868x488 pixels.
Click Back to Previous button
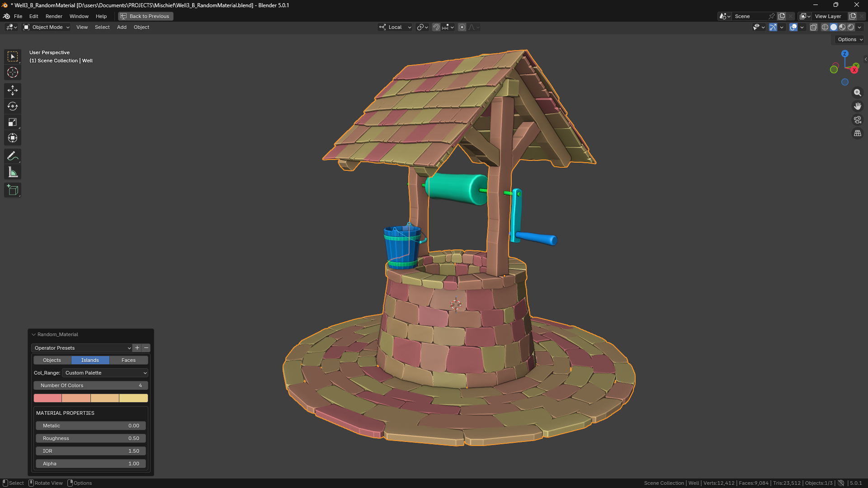tap(146, 16)
